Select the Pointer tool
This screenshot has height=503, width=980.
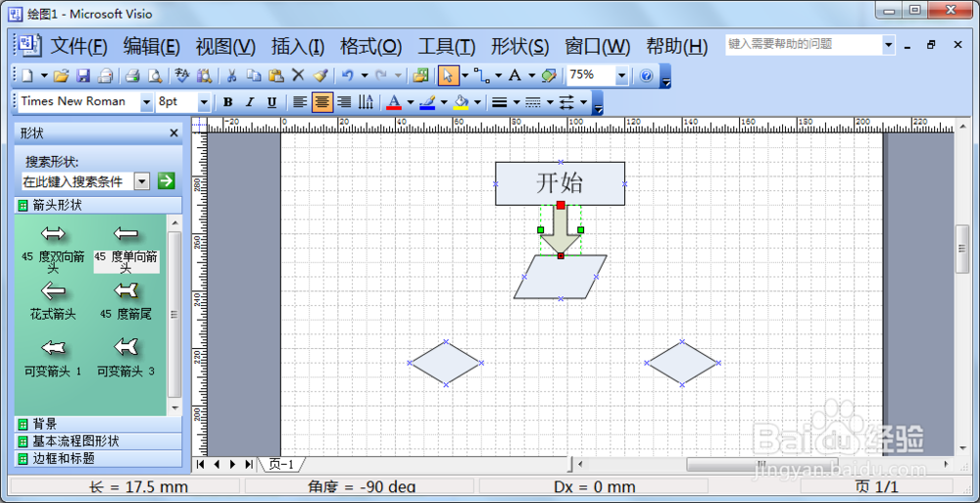[448, 75]
